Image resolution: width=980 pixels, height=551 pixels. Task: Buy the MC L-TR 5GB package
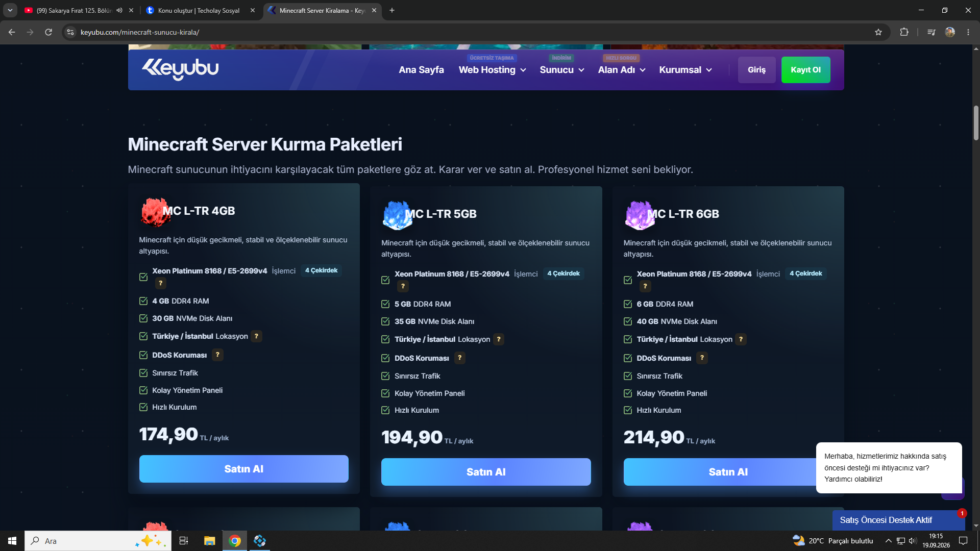(x=486, y=472)
